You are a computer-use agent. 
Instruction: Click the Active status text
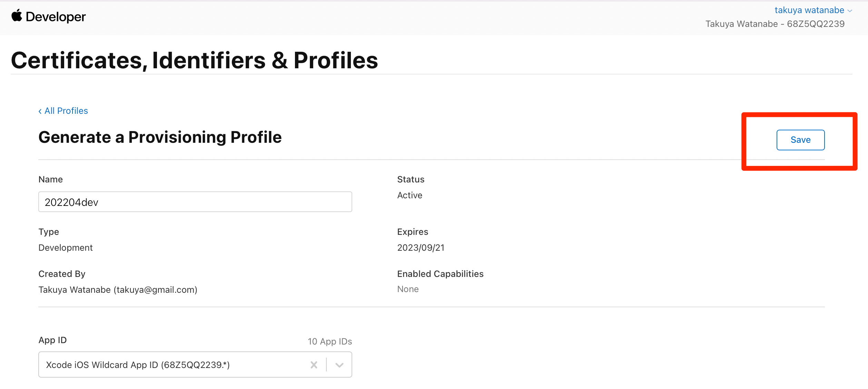(410, 195)
